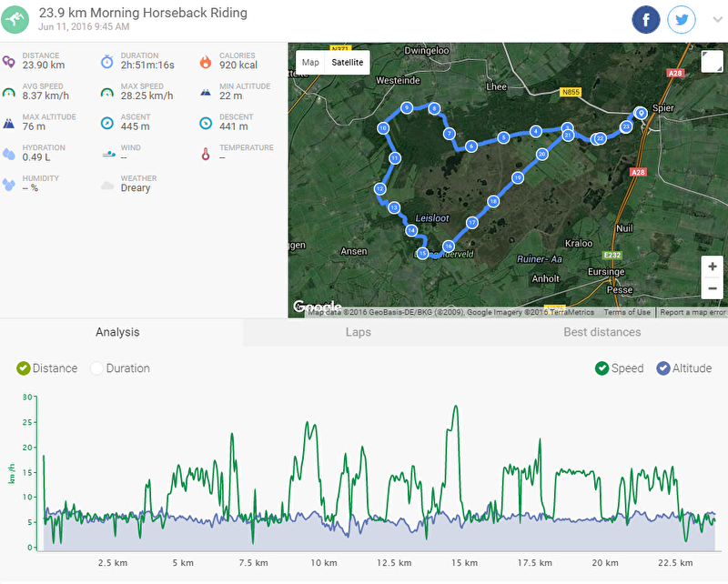Click date Jun 11, 2016 9:45 AM

pos(84,27)
